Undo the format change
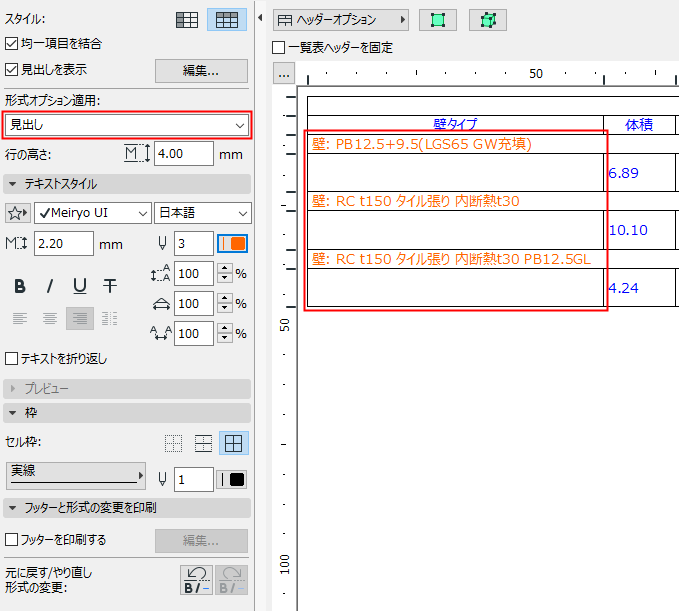The height and width of the screenshot is (611, 679). point(196,580)
